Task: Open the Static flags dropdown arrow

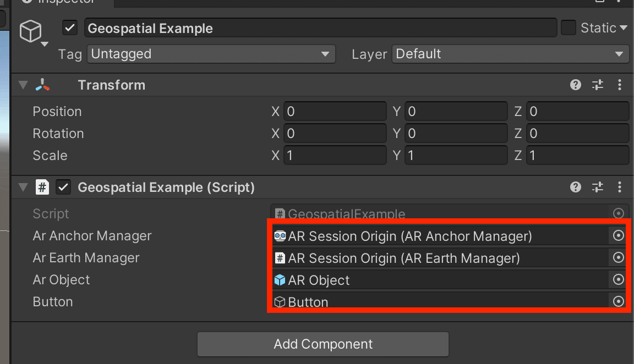Action: pyautogui.click(x=623, y=28)
